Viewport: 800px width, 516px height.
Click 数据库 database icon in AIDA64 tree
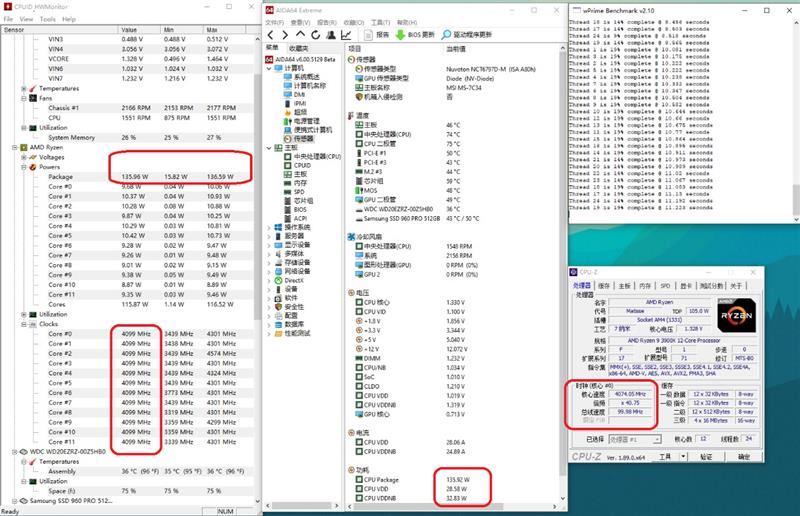[x=278, y=324]
